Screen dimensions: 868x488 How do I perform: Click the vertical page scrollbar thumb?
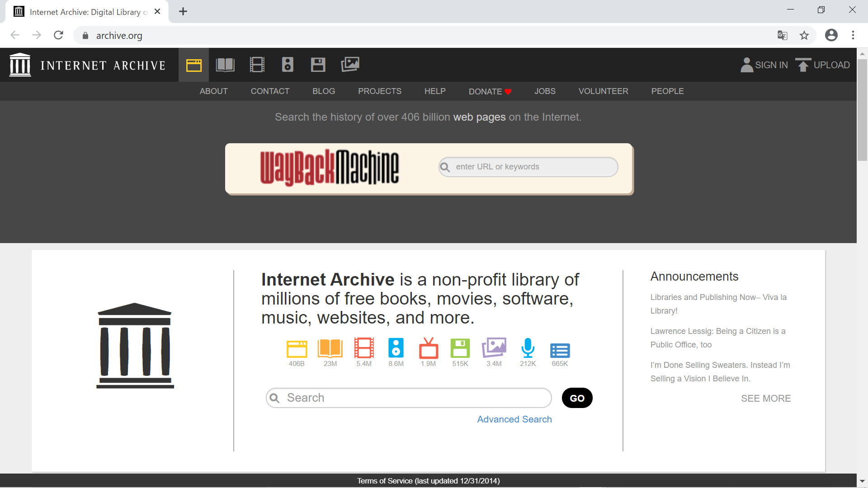pyautogui.click(x=862, y=109)
